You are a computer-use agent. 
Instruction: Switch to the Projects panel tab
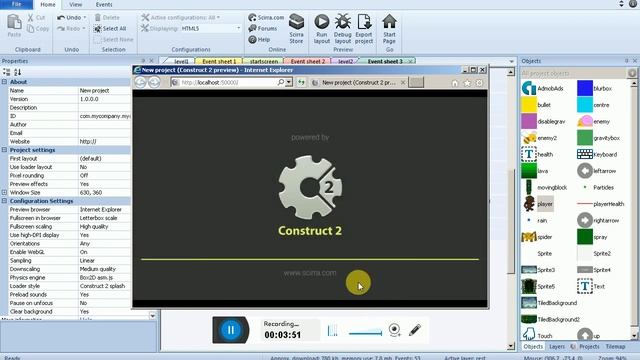point(589,346)
